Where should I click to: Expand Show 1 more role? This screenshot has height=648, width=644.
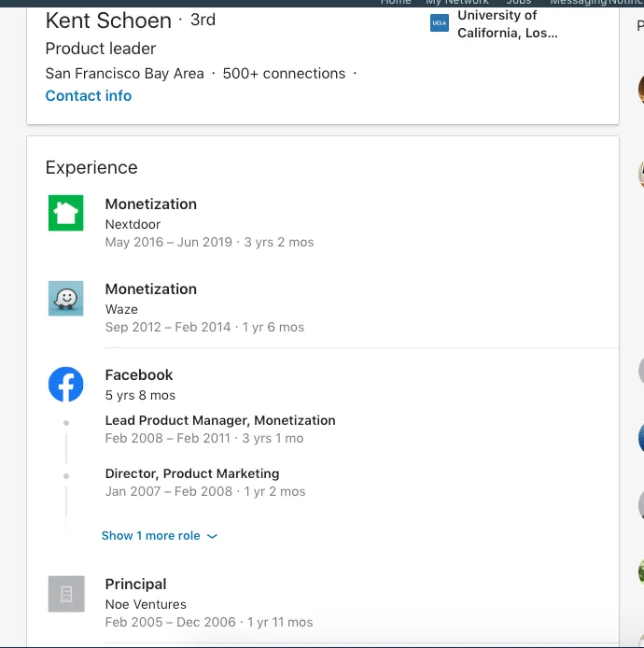coord(160,536)
